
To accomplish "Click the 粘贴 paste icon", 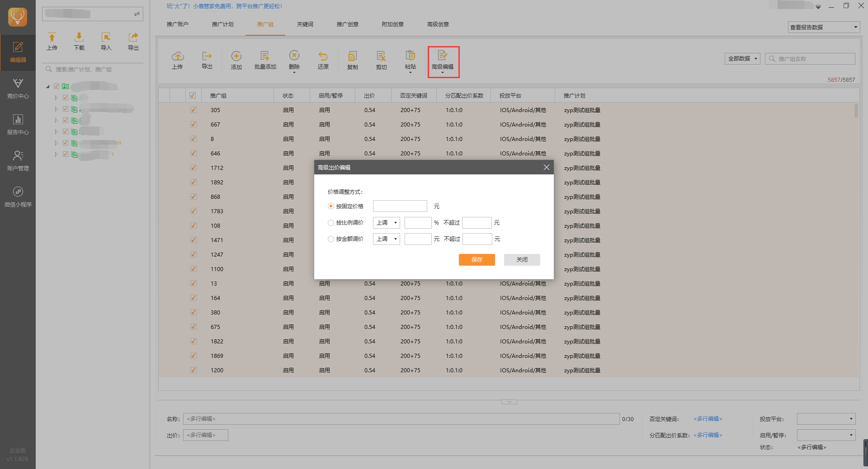I will tap(410, 55).
